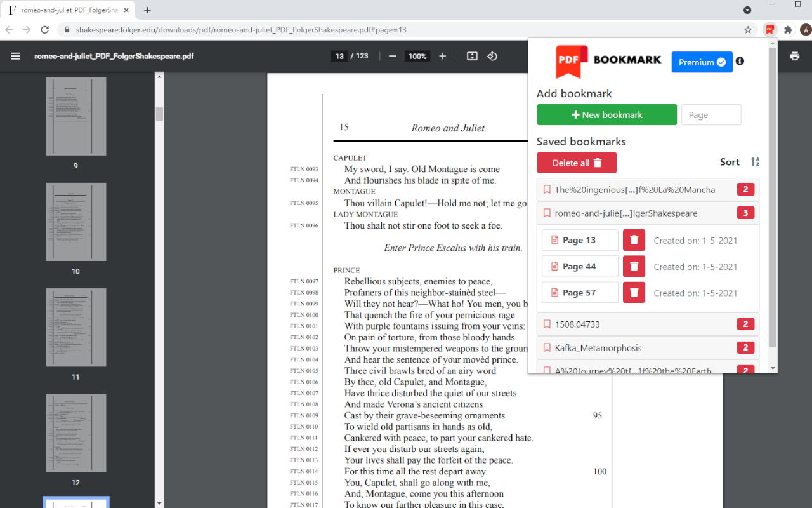Click the info icon next to Premium
Image resolution: width=812 pixels, height=508 pixels.
(740, 62)
